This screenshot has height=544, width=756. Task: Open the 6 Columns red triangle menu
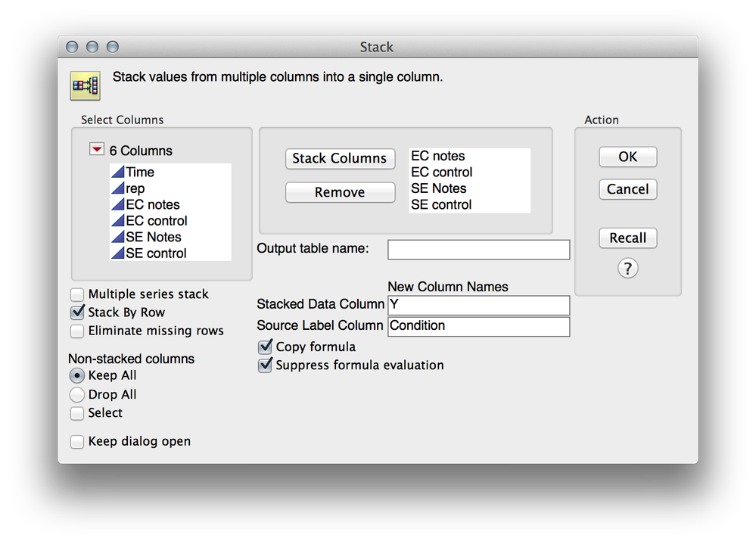[97, 149]
